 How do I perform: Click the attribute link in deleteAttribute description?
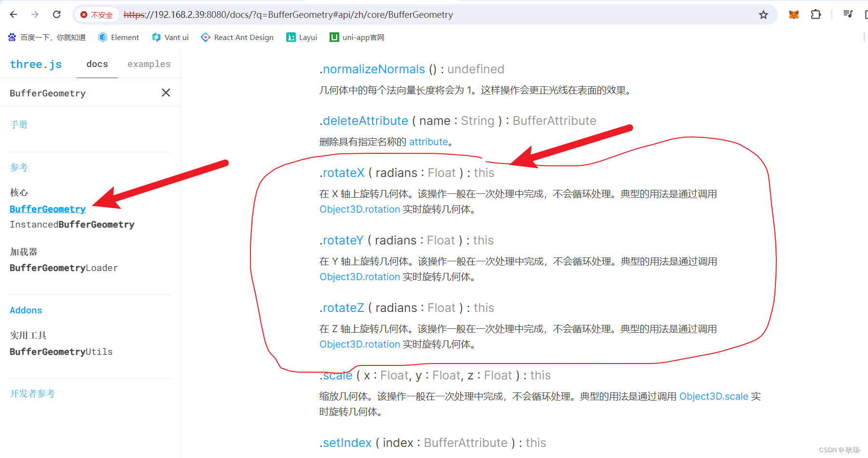[x=428, y=141]
